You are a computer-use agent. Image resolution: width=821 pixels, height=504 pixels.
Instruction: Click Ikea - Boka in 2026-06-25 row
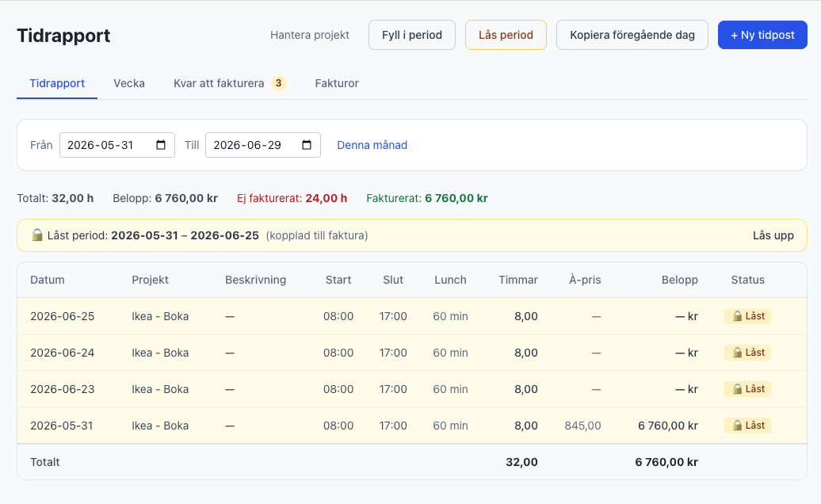tap(160, 316)
